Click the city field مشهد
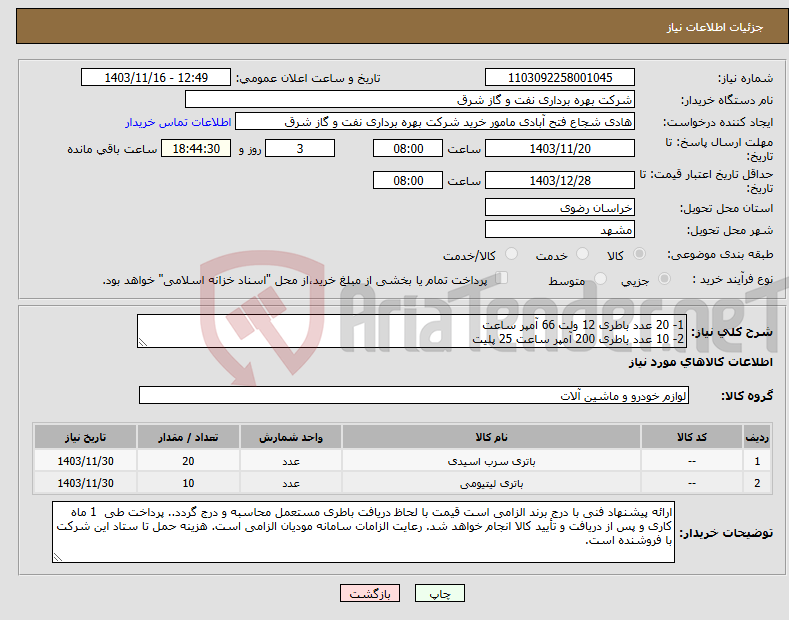789x620 pixels. point(560,229)
